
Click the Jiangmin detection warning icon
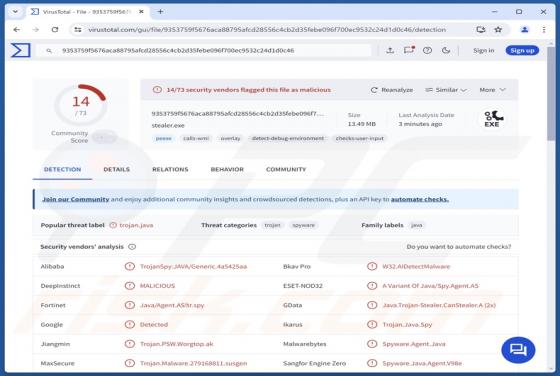(x=130, y=344)
